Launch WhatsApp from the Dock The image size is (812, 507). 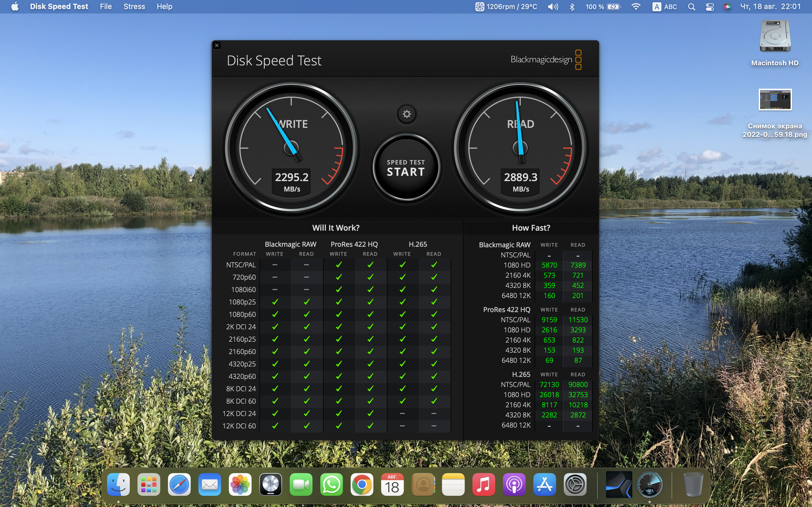(332, 484)
